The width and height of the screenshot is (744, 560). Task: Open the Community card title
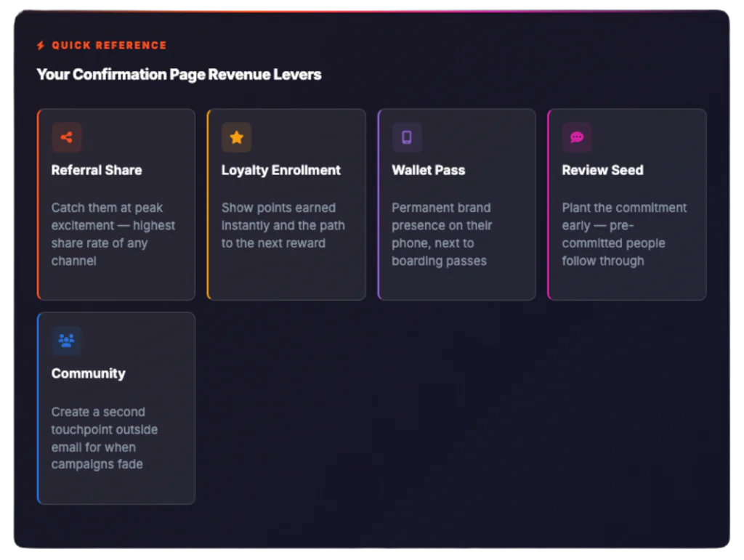89,373
